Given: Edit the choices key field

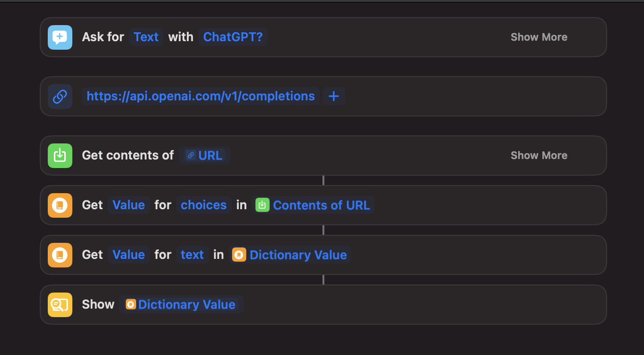Looking at the screenshot, I should click(x=204, y=205).
